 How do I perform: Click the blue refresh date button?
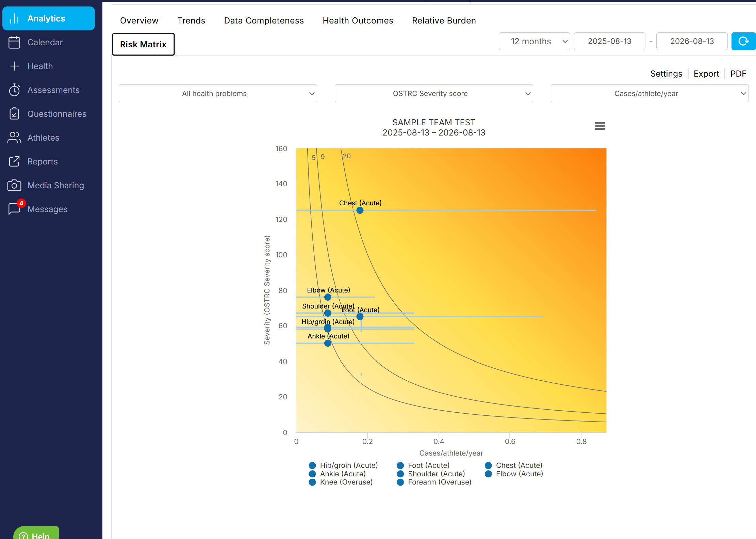[743, 41]
